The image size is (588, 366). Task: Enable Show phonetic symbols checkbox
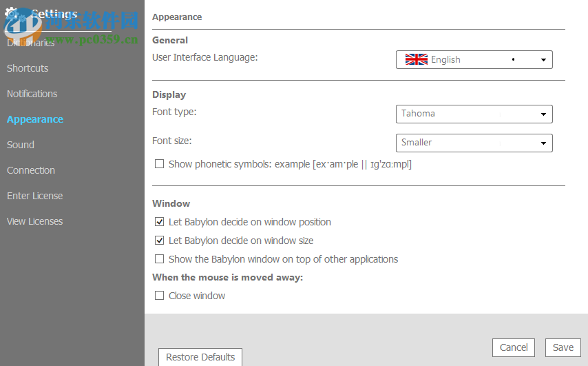coord(160,164)
